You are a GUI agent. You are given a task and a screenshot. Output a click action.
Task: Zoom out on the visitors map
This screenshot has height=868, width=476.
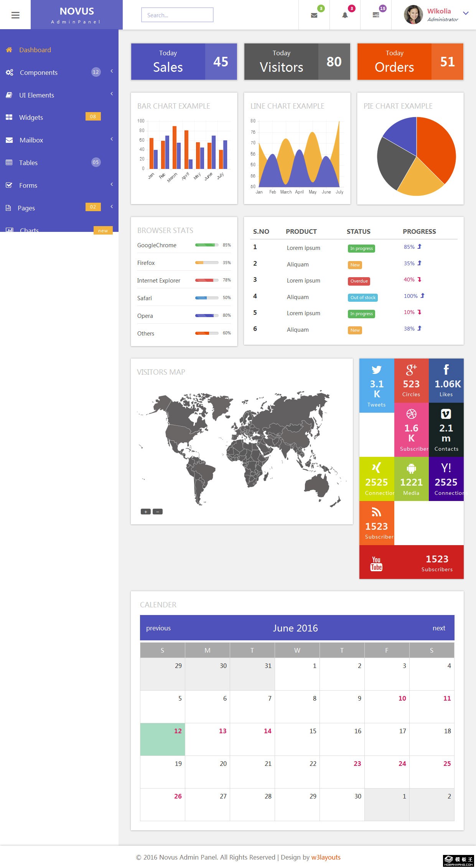(x=158, y=511)
